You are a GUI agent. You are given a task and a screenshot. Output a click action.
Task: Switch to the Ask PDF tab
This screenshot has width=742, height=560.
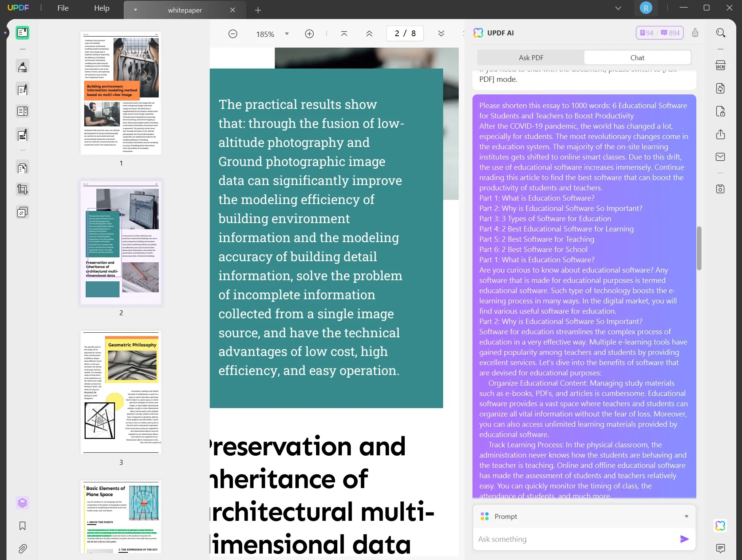531,58
